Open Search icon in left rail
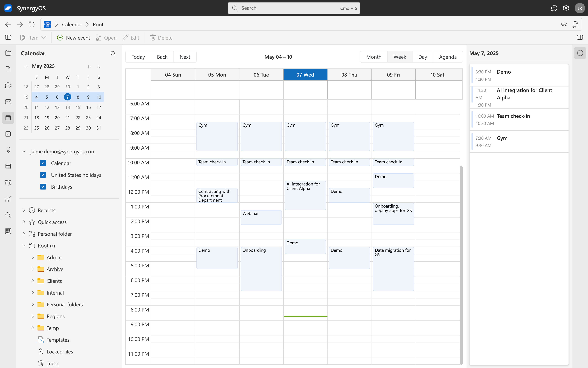The height and width of the screenshot is (368, 588). pyautogui.click(x=8, y=215)
